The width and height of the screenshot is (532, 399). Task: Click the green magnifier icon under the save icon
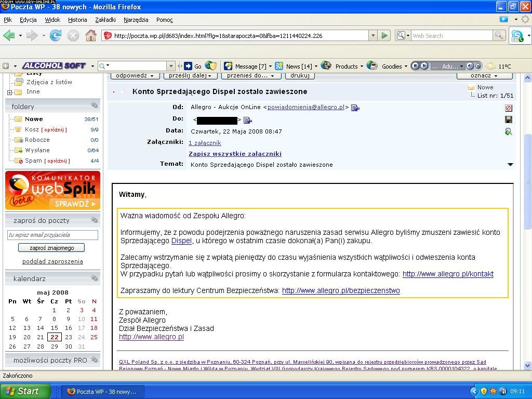pos(509,131)
